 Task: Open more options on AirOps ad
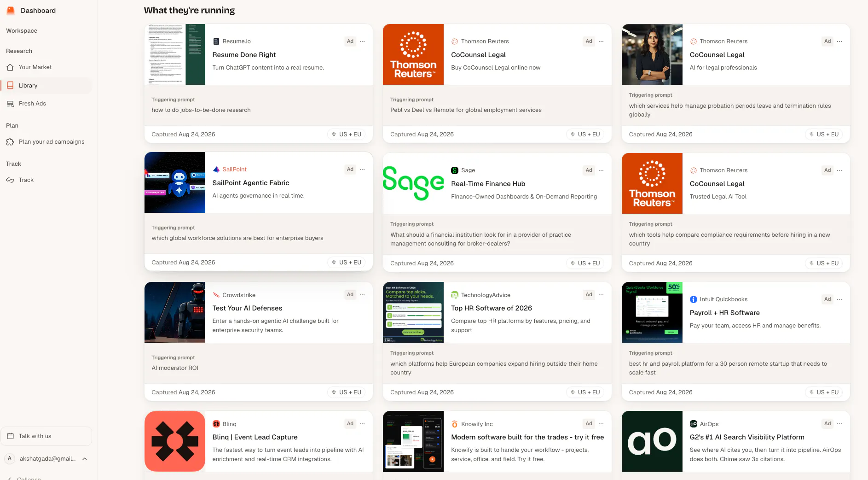839,424
